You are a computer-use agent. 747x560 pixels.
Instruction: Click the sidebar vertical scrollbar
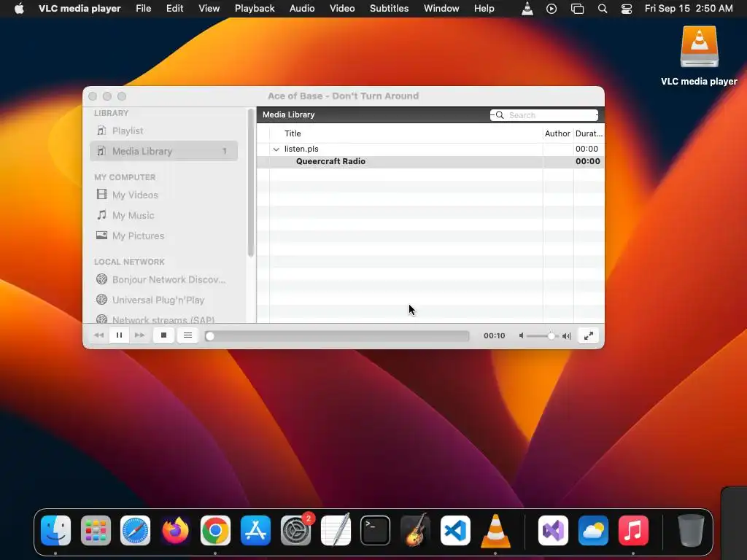click(x=251, y=183)
